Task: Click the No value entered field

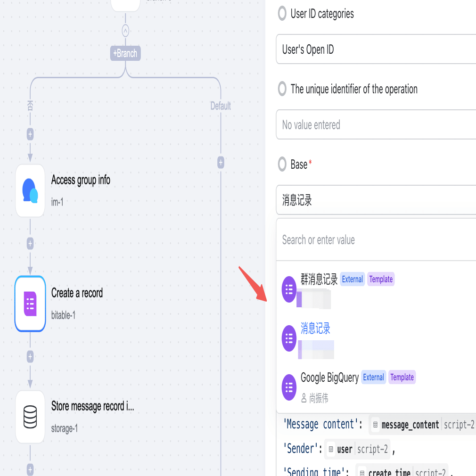Action: point(376,125)
